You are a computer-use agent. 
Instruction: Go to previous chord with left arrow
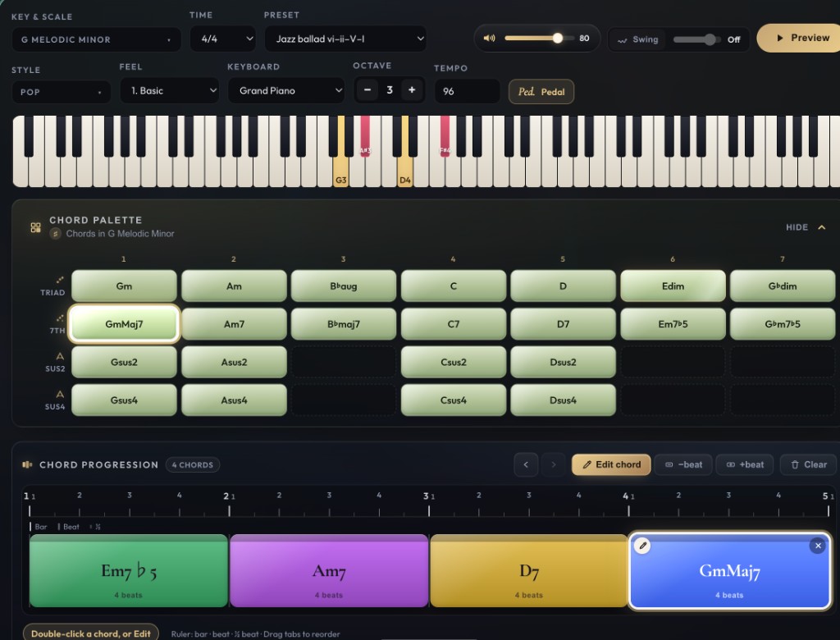point(526,464)
